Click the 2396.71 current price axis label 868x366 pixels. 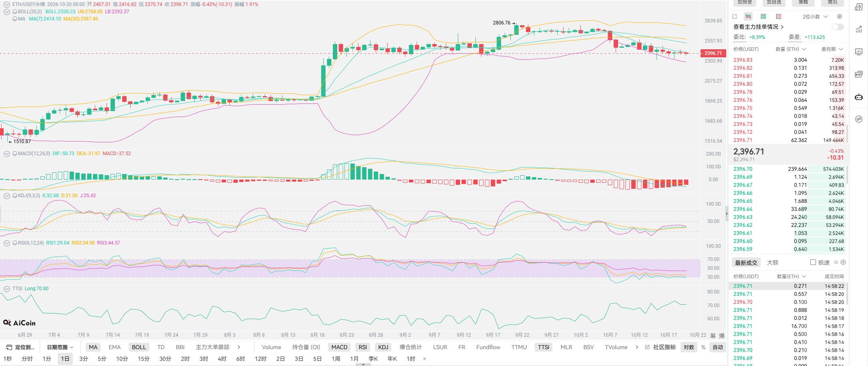(x=713, y=53)
